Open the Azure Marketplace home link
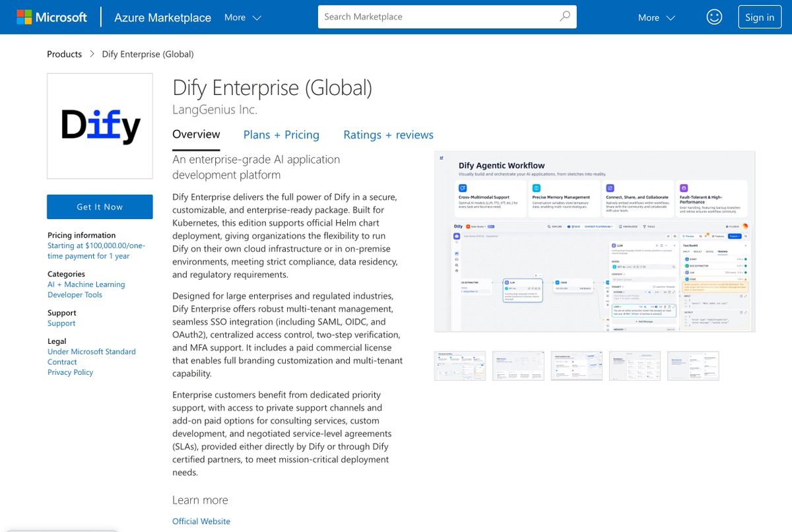 point(162,18)
